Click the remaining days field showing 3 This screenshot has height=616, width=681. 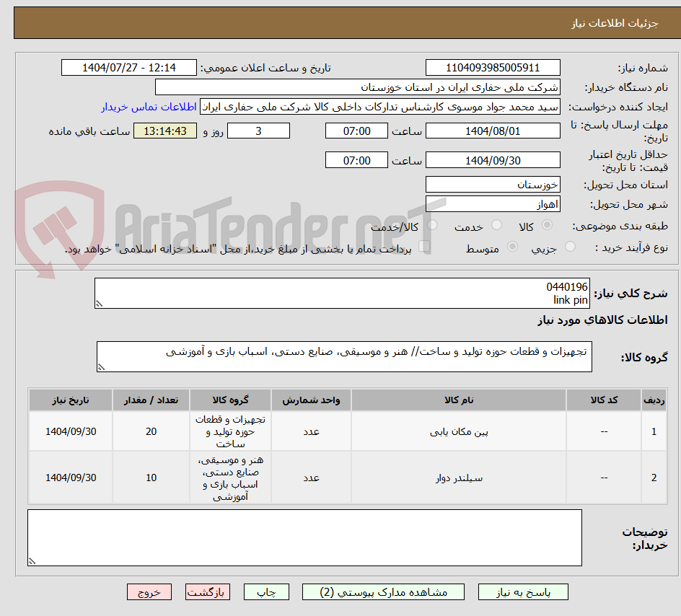coord(258,131)
